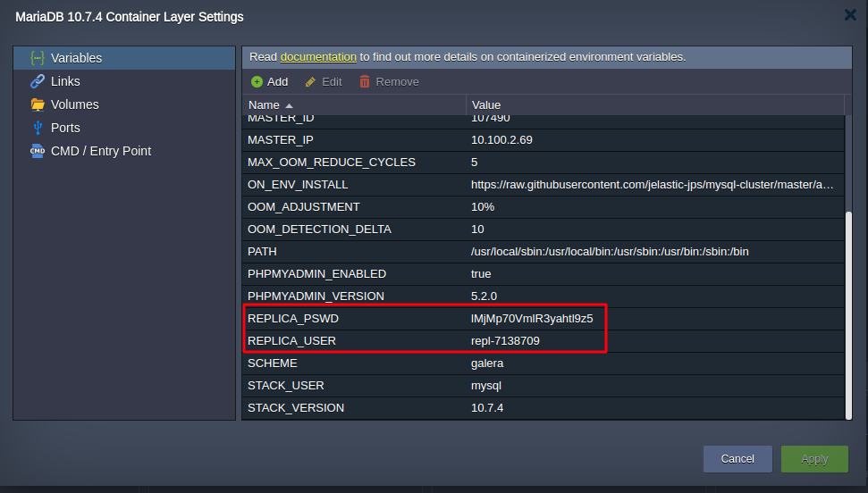Click the Add variable button
This screenshot has width=868, height=493.
pos(270,82)
